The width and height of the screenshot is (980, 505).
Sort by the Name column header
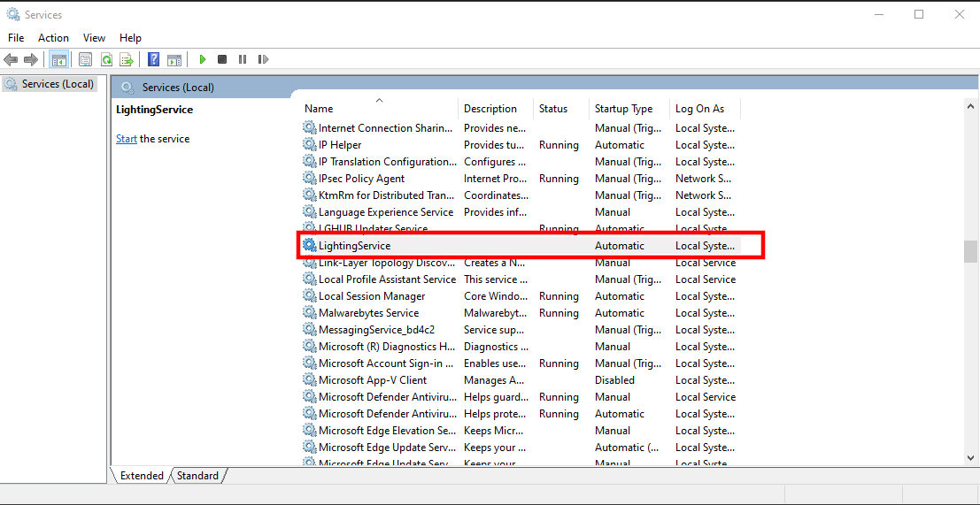(x=319, y=109)
